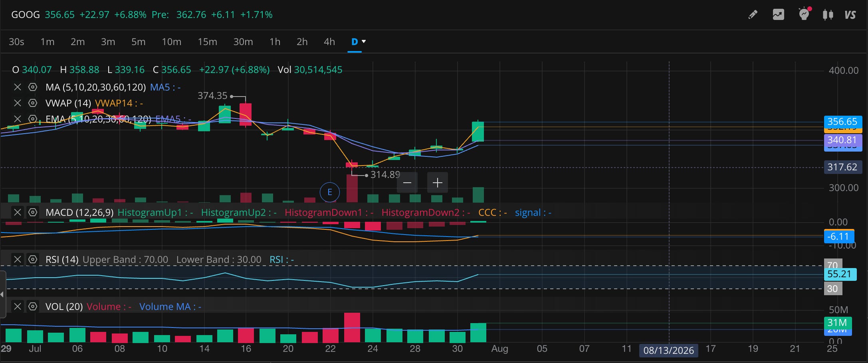The height and width of the screenshot is (363, 868).
Task: Click the 356.65 current price label
Action: click(843, 122)
